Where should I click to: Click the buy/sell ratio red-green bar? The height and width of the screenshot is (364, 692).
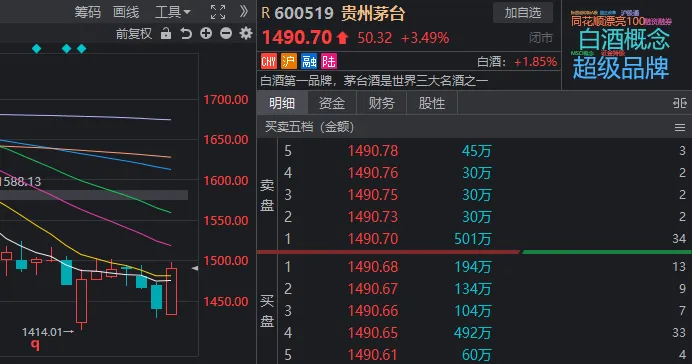tap(474, 252)
